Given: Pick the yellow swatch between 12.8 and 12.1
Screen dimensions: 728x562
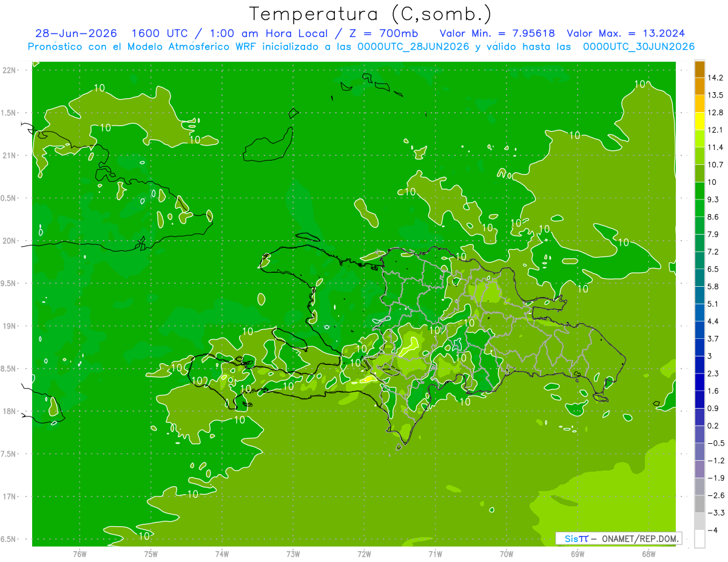Looking at the screenshot, I should (699, 121).
